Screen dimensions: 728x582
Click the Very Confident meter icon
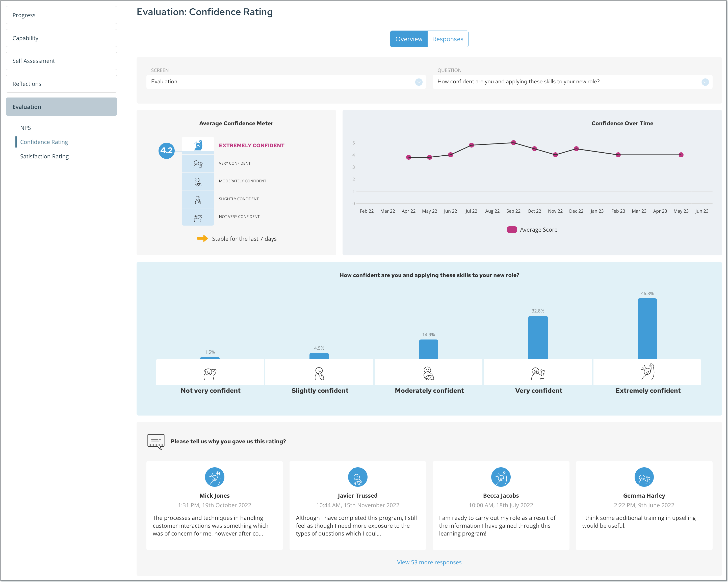point(198,164)
